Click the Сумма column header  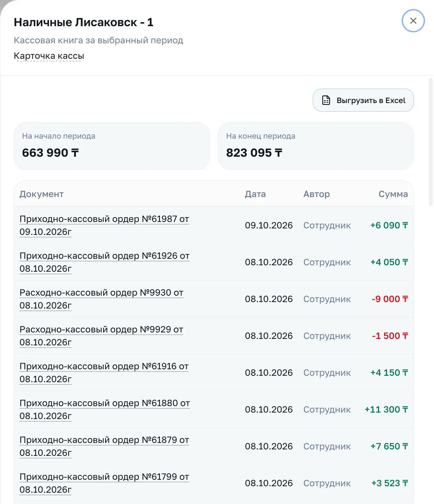tap(393, 194)
